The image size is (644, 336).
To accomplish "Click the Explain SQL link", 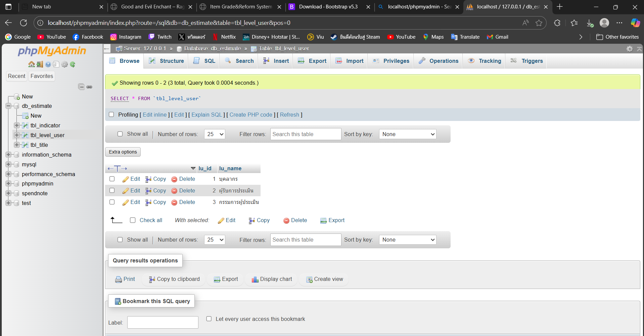I will [206, 115].
